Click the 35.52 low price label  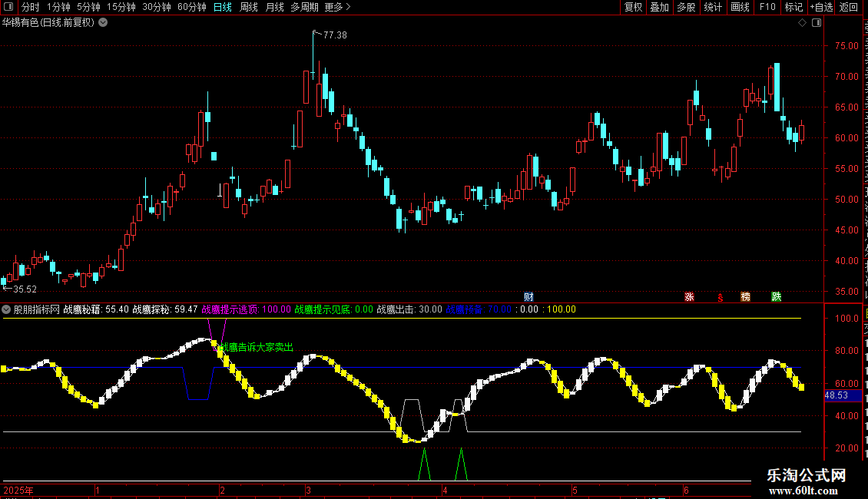[x=25, y=289]
